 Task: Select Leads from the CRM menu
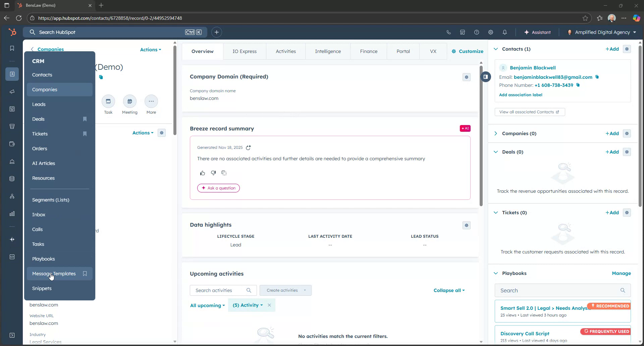pos(39,104)
